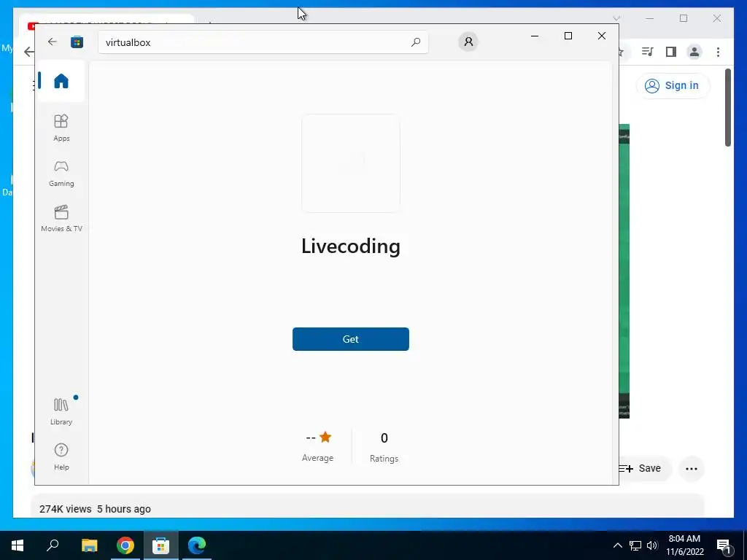Open Microsoft Edge from taskbar
This screenshot has width=747, height=560.
[197, 545]
